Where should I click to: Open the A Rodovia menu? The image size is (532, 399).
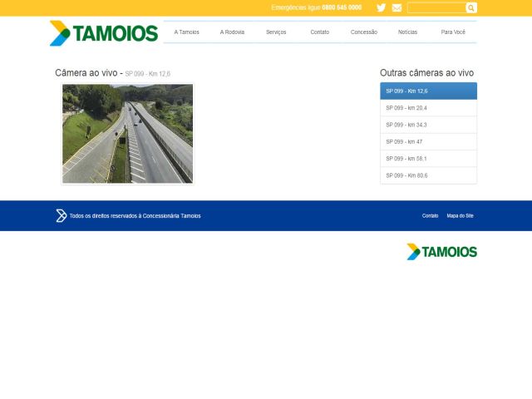232,32
